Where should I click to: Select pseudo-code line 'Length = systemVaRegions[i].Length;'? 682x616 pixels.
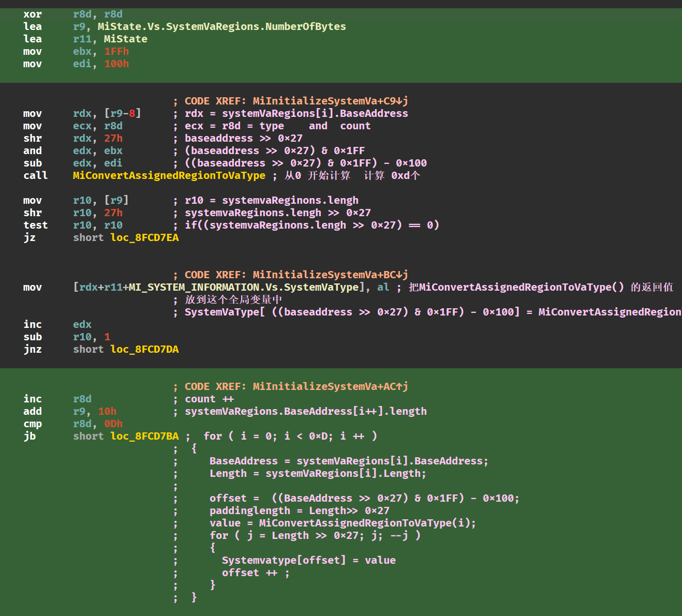pos(318,473)
